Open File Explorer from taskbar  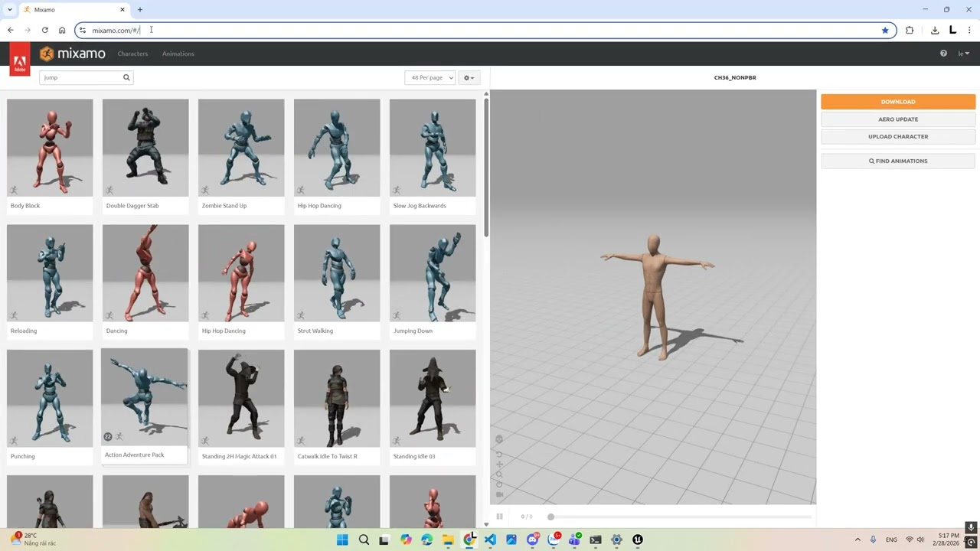tap(448, 540)
